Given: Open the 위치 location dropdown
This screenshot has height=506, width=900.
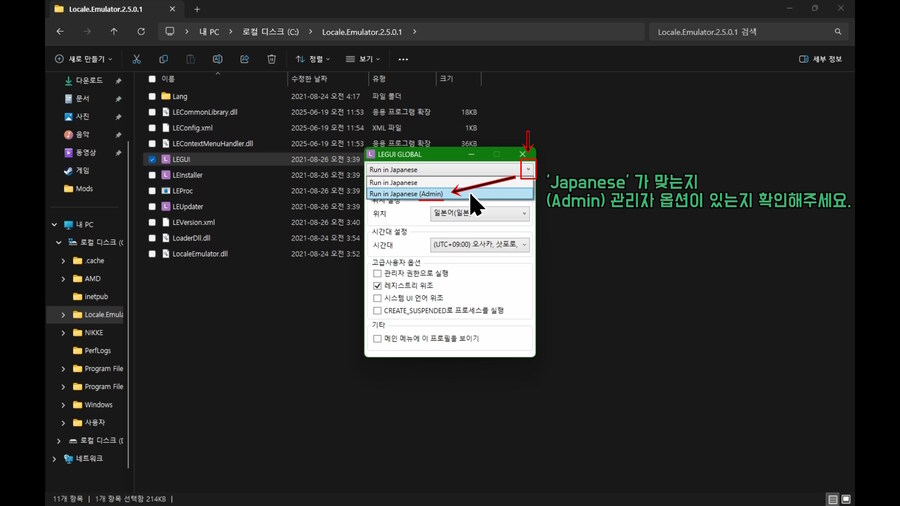Looking at the screenshot, I should pos(479,213).
